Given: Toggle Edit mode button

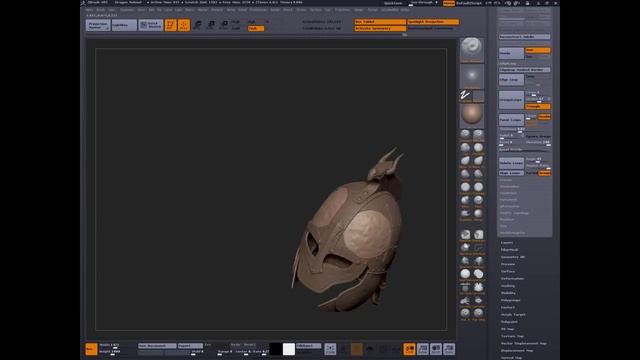Looking at the screenshot, I should click(171, 25).
